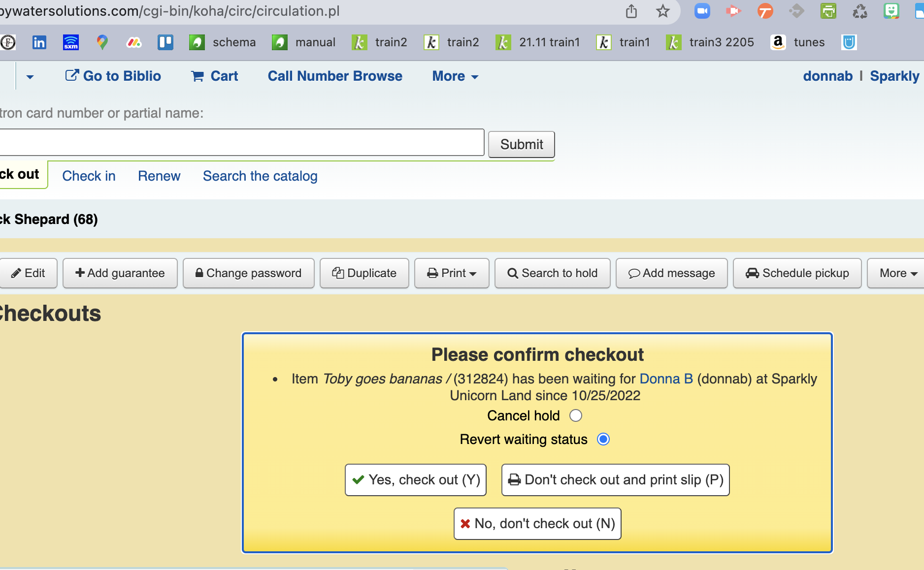
Task: Click the bookmark star icon in address bar
Action: click(662, 11)
